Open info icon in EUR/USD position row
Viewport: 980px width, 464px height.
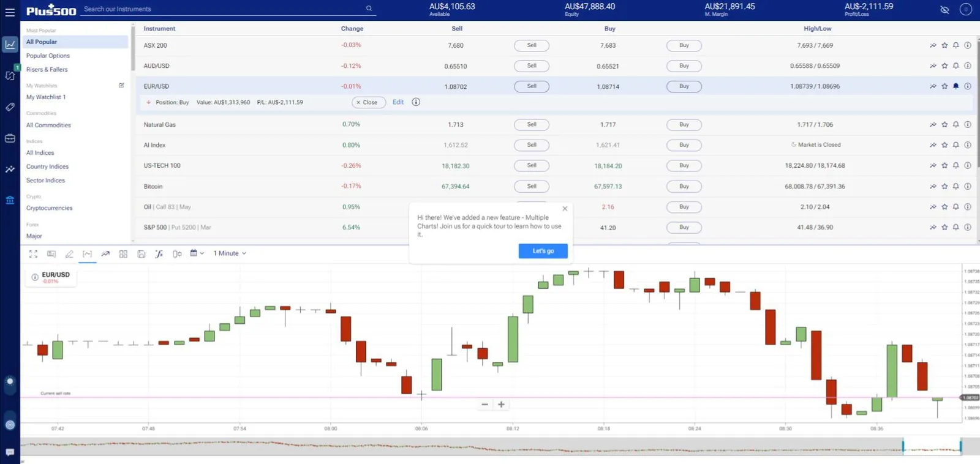[x=416, y=102]
